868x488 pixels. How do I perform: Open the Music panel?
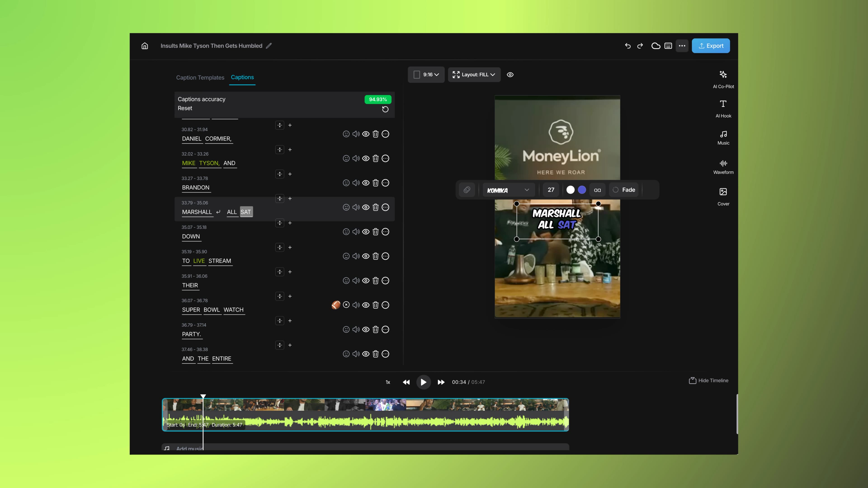point(723,137)
